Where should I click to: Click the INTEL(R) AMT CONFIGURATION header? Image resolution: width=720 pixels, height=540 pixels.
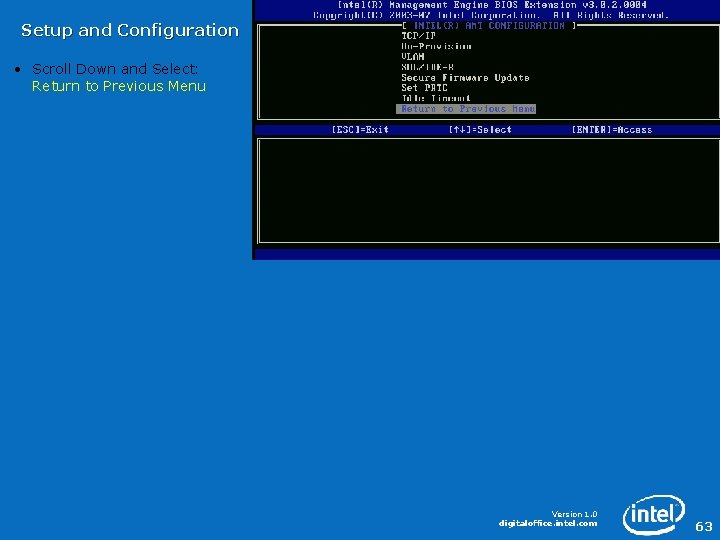point(489,26)
